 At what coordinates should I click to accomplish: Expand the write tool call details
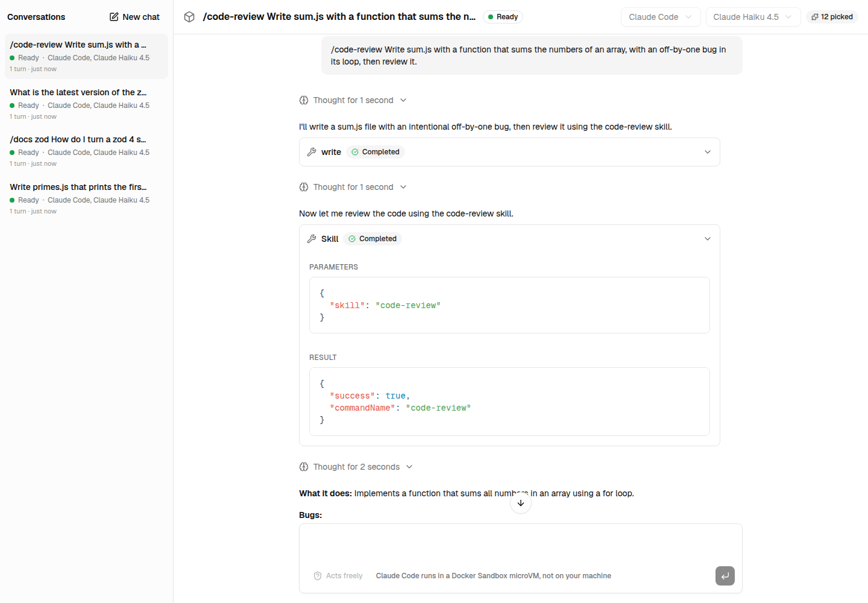[708, 152]
